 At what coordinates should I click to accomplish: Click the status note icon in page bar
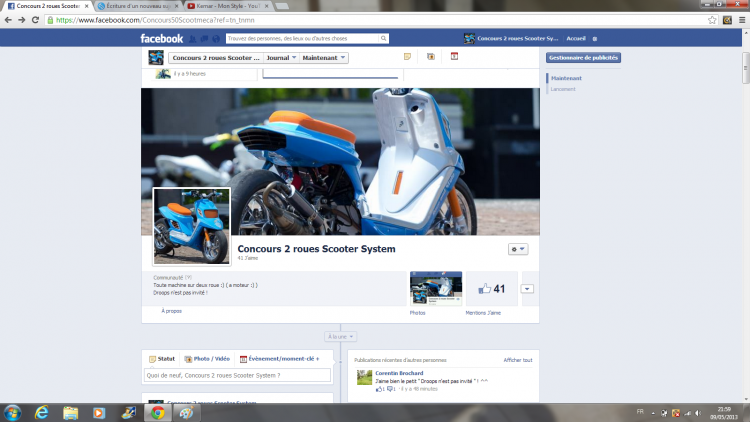click(408, 56)
